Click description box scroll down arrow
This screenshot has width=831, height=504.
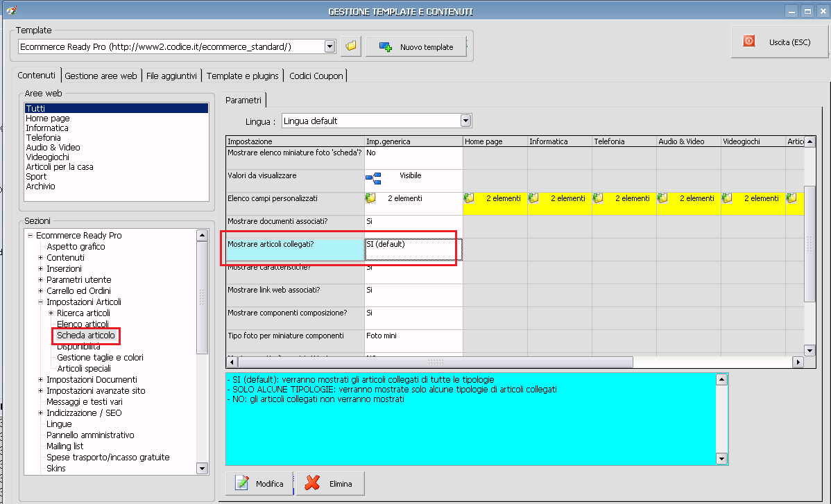click(721, 459)
